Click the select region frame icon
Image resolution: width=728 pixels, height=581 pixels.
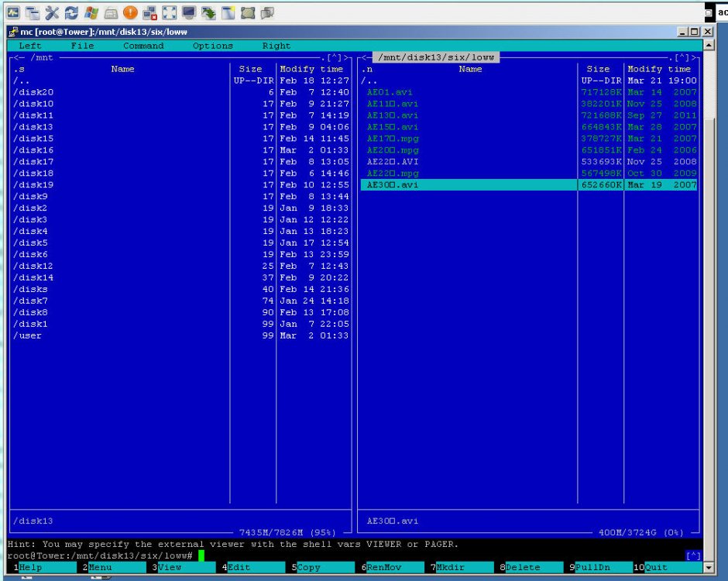pos(248,13)
